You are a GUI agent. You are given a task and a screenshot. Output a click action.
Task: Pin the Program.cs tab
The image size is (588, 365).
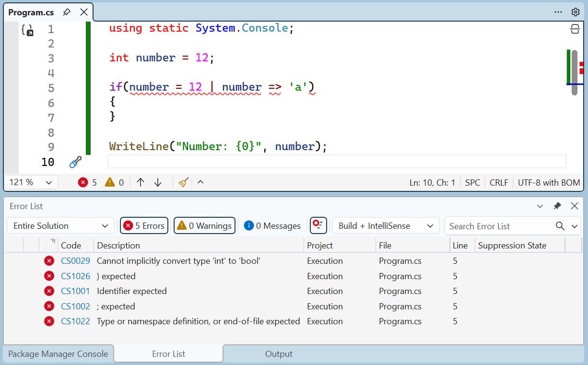(x=67, y=12)
